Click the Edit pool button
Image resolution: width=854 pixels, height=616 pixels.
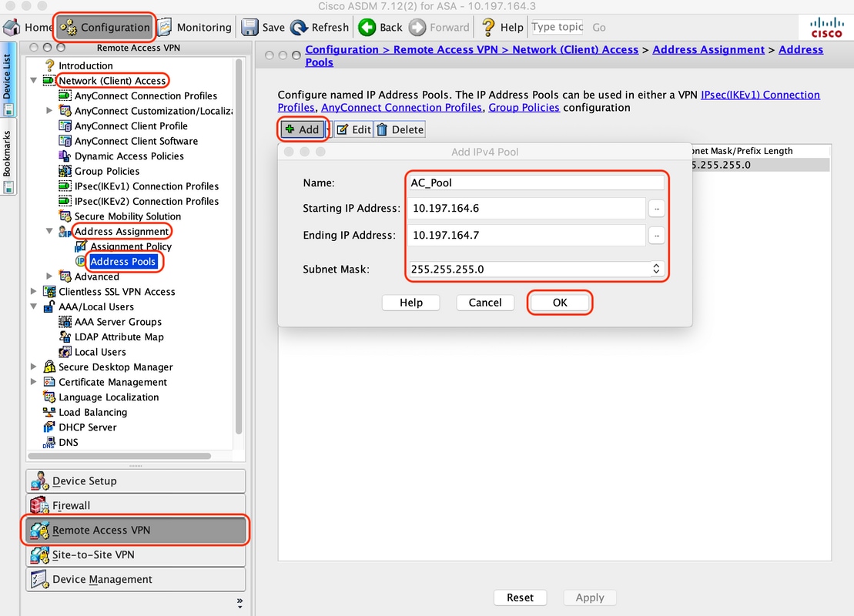(x=354, y=129)
